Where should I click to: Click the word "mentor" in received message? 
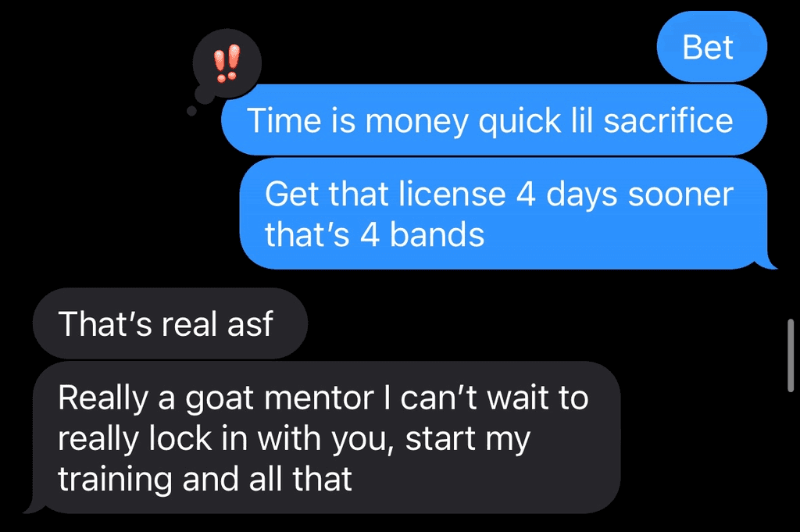point(319,398)
